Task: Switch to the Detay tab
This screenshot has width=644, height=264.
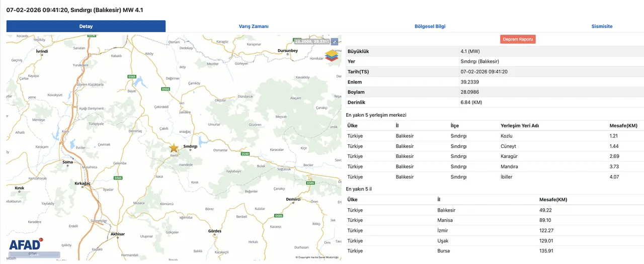Action: click(86, 26)
